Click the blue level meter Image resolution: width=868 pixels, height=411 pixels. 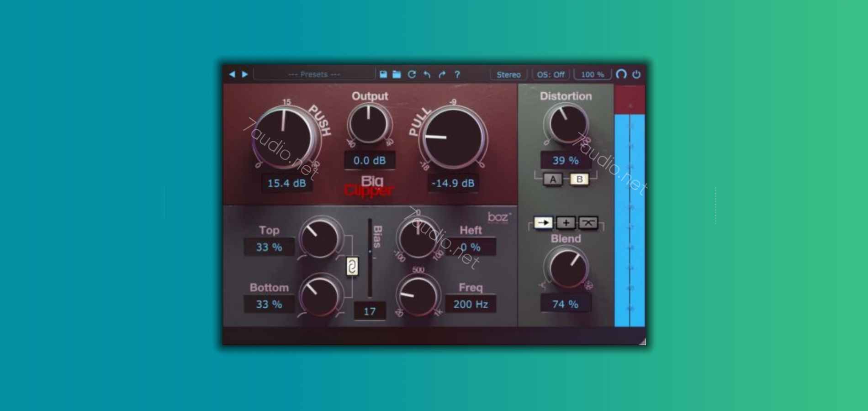click(x=630, y=220)
